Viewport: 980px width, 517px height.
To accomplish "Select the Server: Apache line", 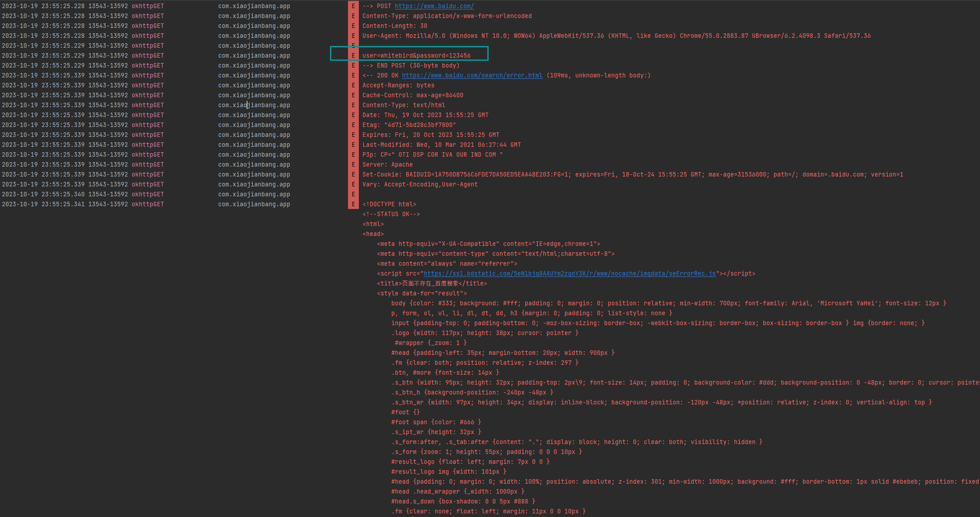I will 387,165.
